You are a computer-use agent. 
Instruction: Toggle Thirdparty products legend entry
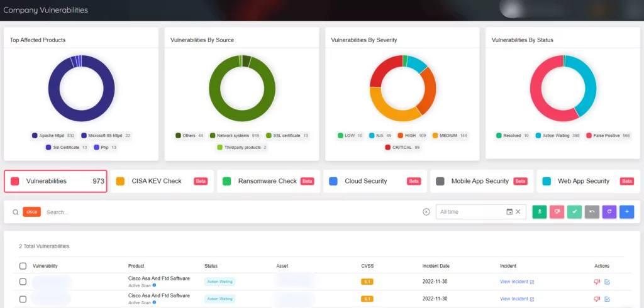coord(241,148)
